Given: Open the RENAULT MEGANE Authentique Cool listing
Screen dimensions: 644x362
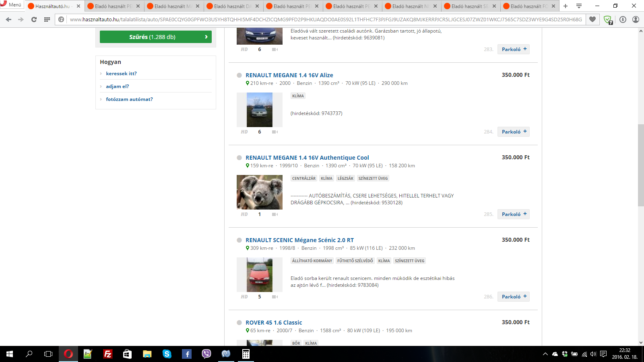Looking at the screenshot, I should click(x=307, y=158).
